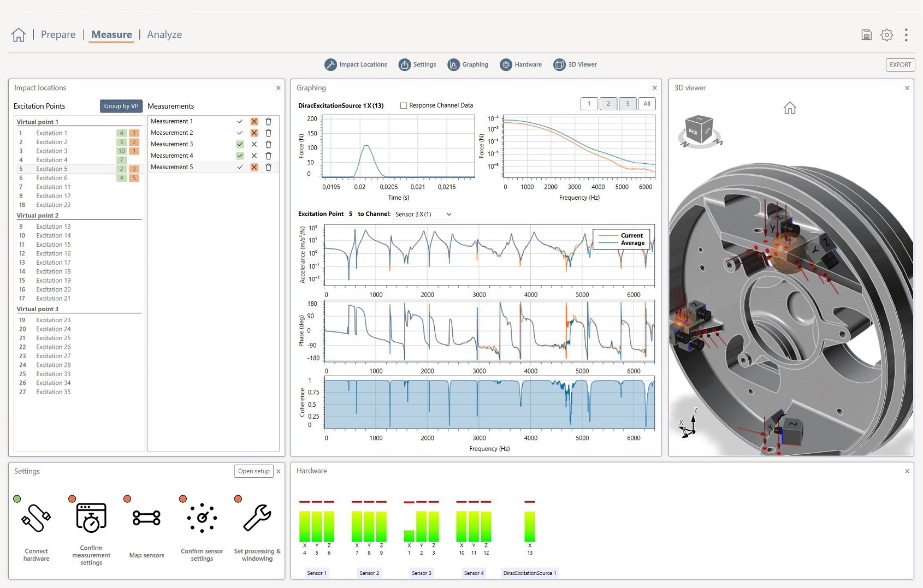This screenshot has width=923, height=588.
Task: Open the Sensor 3 X (1) channel dropdown
Action: coord(423,214)
